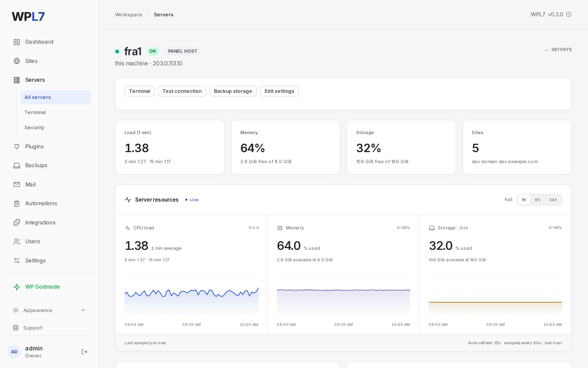
Task: Click the PANEL HOST badge
Action: tap(183, 51)
